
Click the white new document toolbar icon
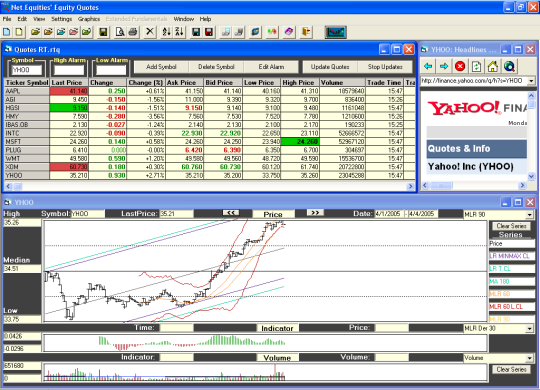pyautogui.click(x=7, y=32)
